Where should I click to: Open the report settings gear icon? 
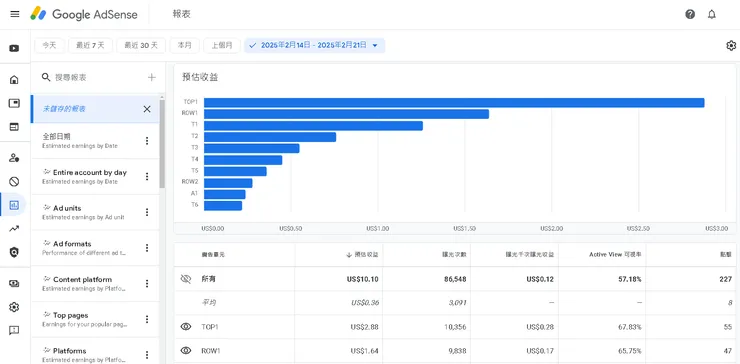click(731, 45)
